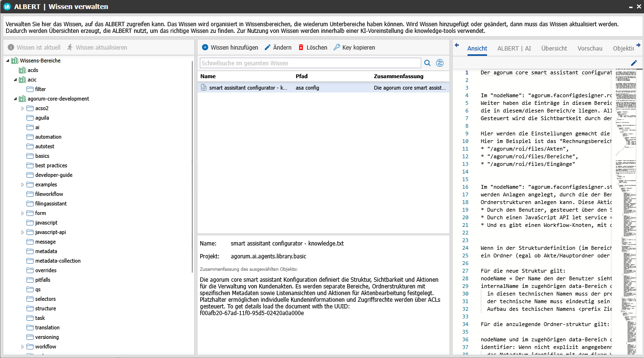Click the red Löschen trash icon

coord(301,48)
